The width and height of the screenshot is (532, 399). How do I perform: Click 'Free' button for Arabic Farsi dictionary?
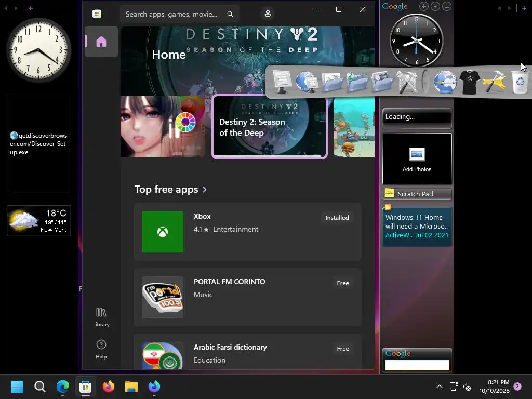pyautogui.click(x=343, y=349)
